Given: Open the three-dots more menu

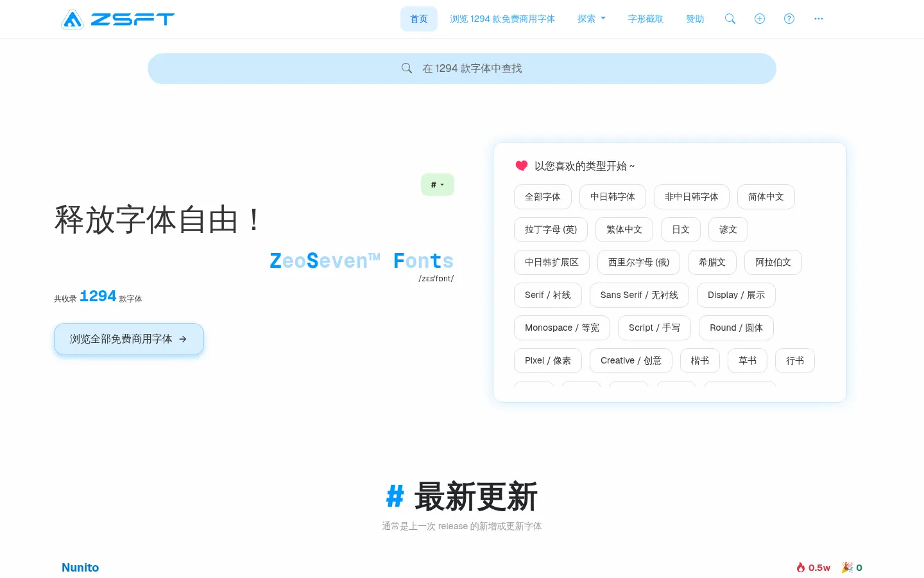Looking at the screenshot, I should coord(819,19).
